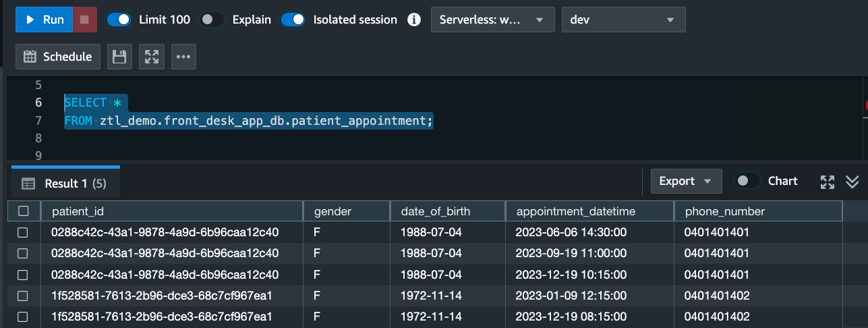The width and height of the screenshot is (868, 328).
Task: Click the result table grid icon
Action: point(28,184)
